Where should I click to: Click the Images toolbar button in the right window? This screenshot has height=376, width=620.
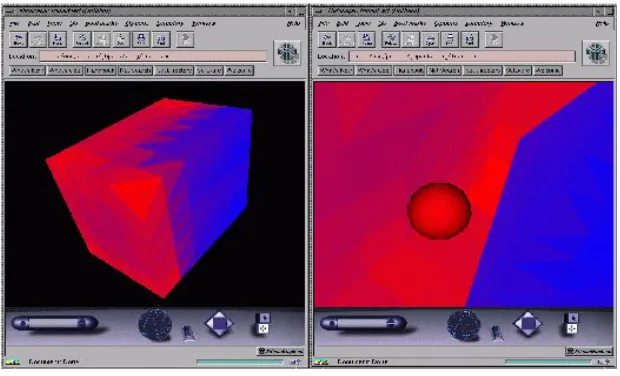(x=410, y=40)
